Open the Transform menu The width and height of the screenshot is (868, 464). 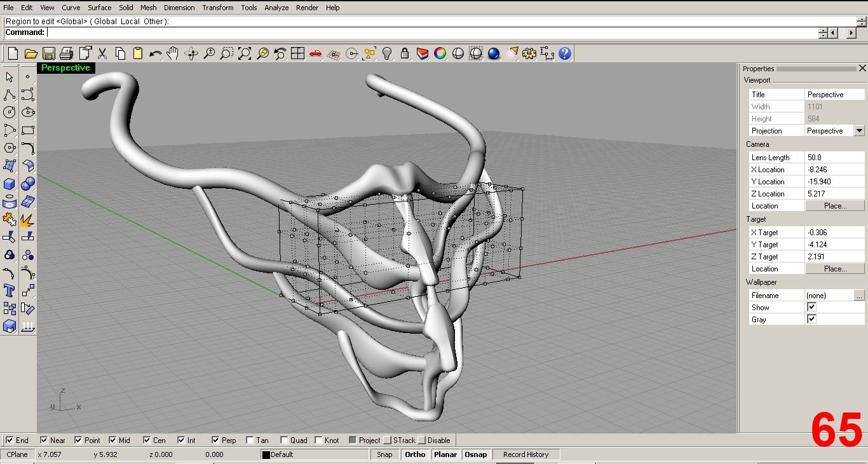[218, 8]
